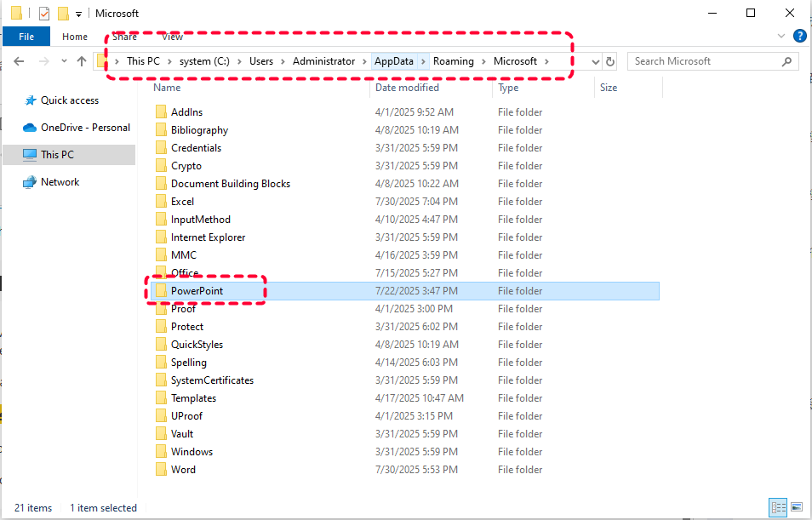Click the search magnifier icon
This screenshot has height=520, width=812.
[x=787, y=61]
